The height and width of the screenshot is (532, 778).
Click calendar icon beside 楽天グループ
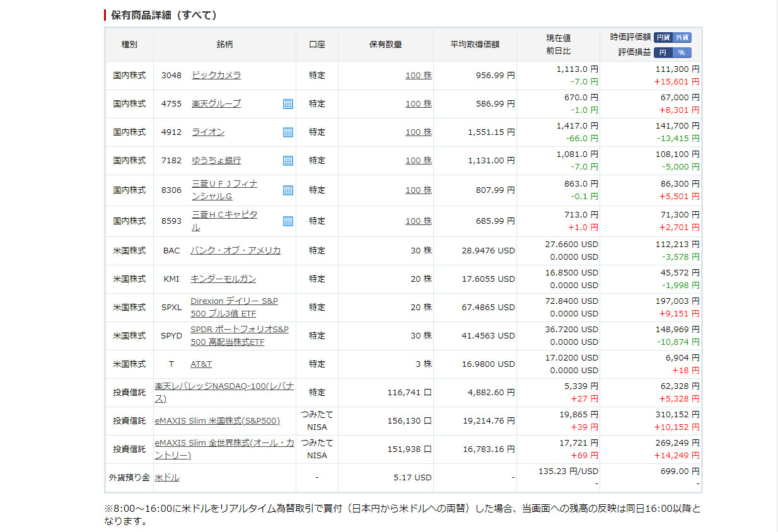pos(287,104)
